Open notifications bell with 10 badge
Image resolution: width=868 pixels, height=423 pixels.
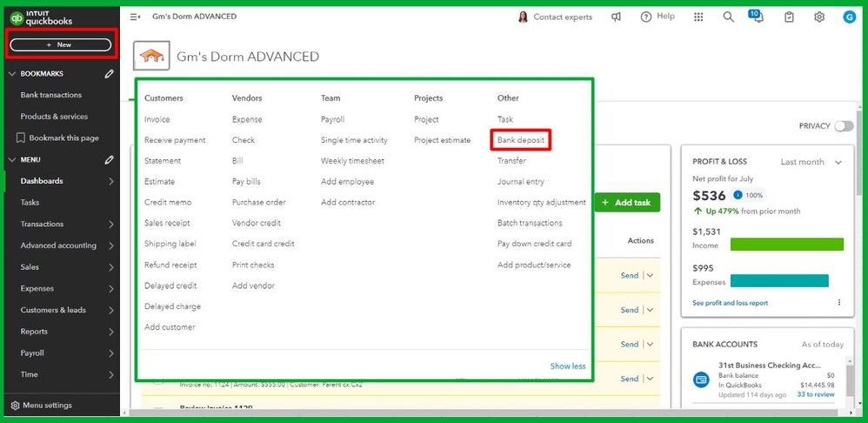click(756, 16)
